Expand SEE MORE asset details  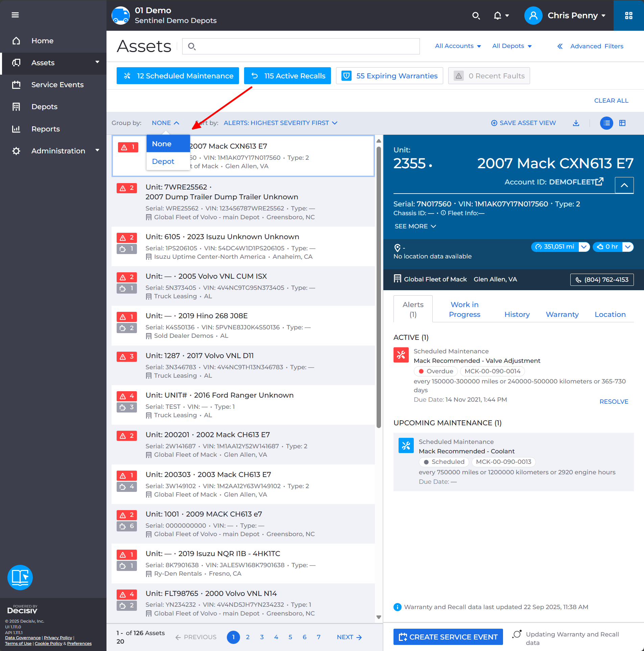(x=415, y=226)
